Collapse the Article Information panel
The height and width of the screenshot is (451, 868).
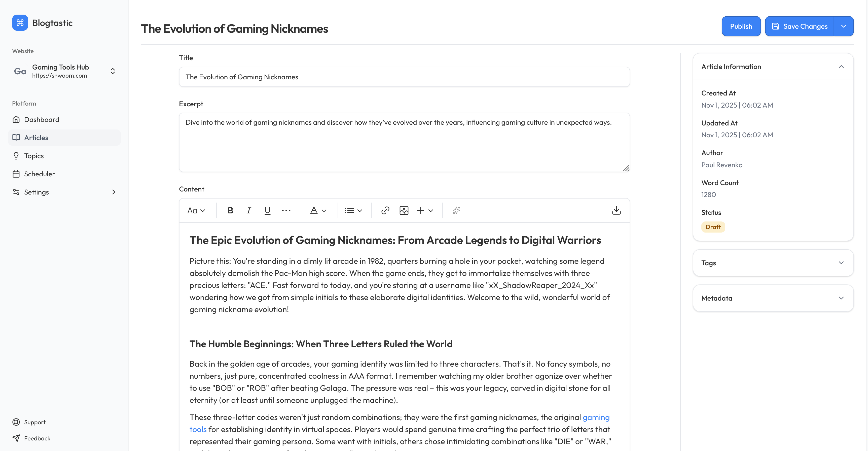pos(841,67)
